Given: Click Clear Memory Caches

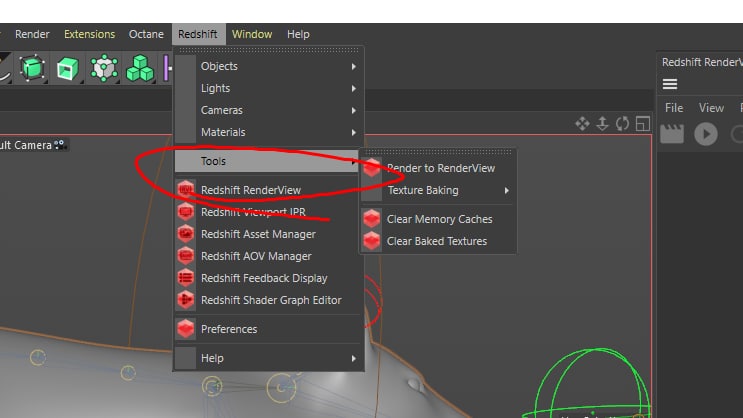Looking at the screenshot, I should click(438, 219).
